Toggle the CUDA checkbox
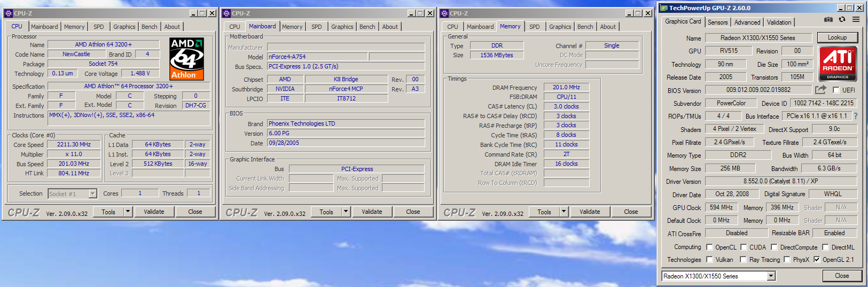The width and height of the screenshot is (868, 287). [743, 247]
